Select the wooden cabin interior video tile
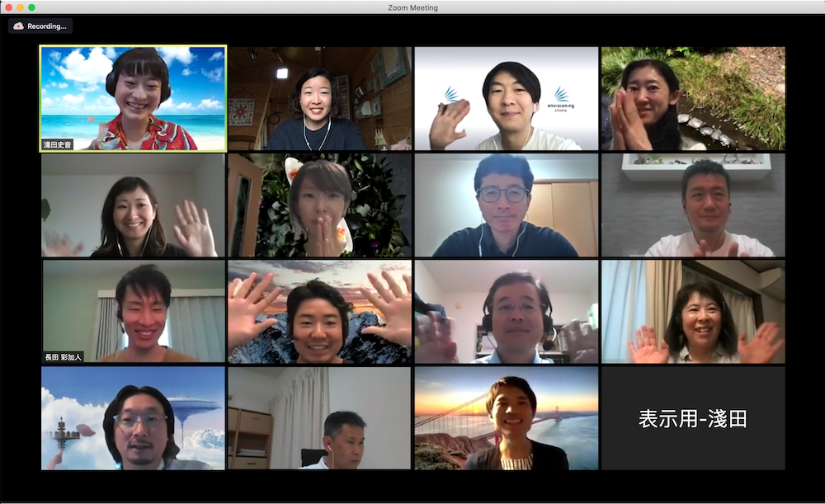The height and width of the screenshot is (504, 825). (x=319, y=98)
